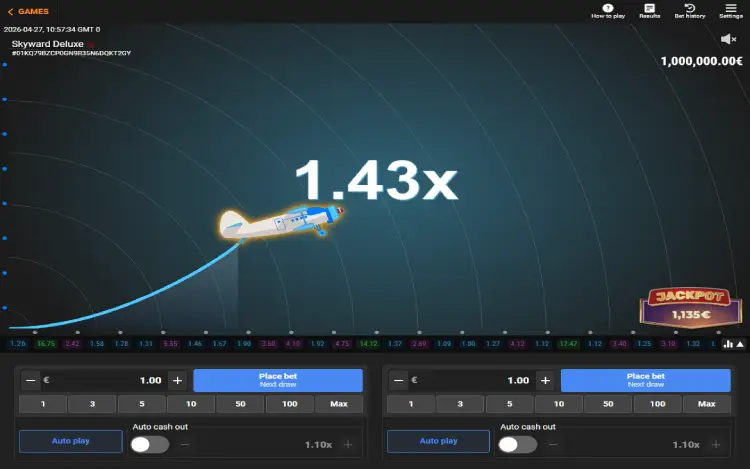Select the 50 preset in left panel
Screen dimensions: 750x469
[x=240, y=404]
